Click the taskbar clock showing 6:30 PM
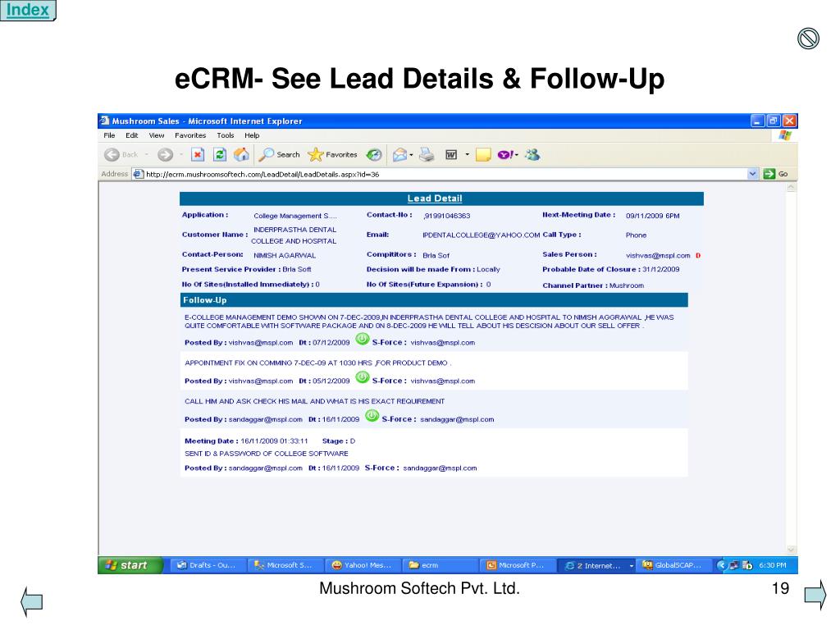Viewport: 840px width, 630px height. 773,565
